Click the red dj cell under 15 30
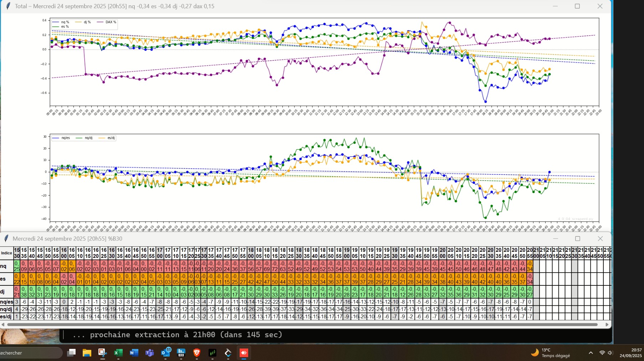Screen dimensions: 644x361 point(17,292)
